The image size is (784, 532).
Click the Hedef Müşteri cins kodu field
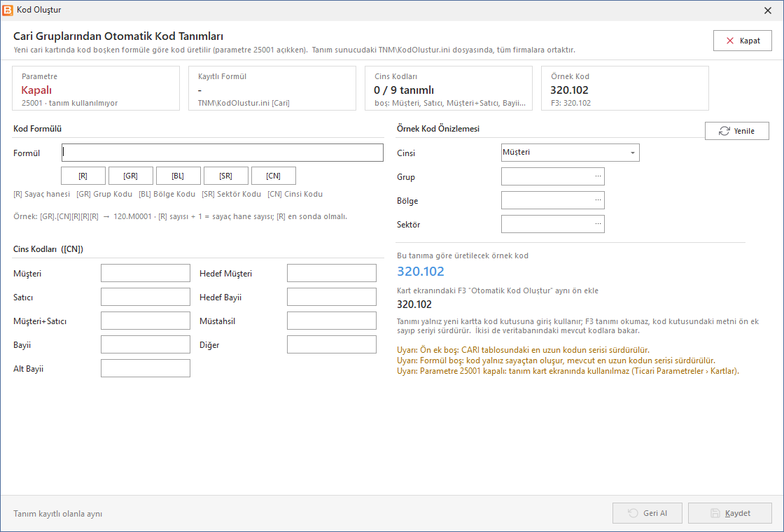332,273
